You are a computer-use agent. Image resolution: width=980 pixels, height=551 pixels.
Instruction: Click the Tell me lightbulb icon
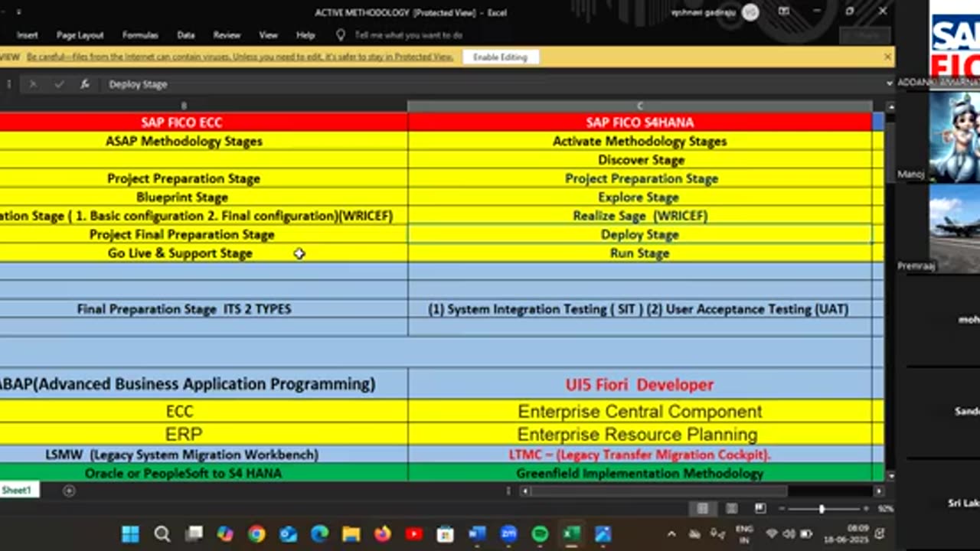pyautogui.click(x=341, y=35)
